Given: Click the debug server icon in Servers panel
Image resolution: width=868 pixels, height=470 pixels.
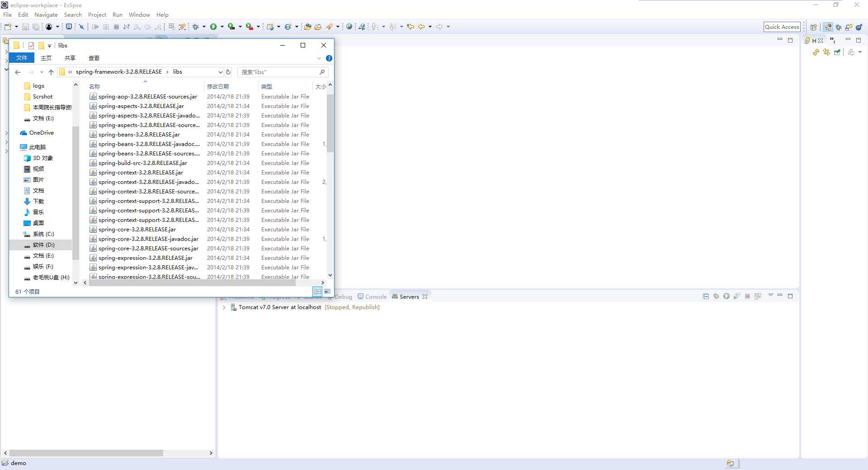Looking at the screenshot, I should point(716,296).
